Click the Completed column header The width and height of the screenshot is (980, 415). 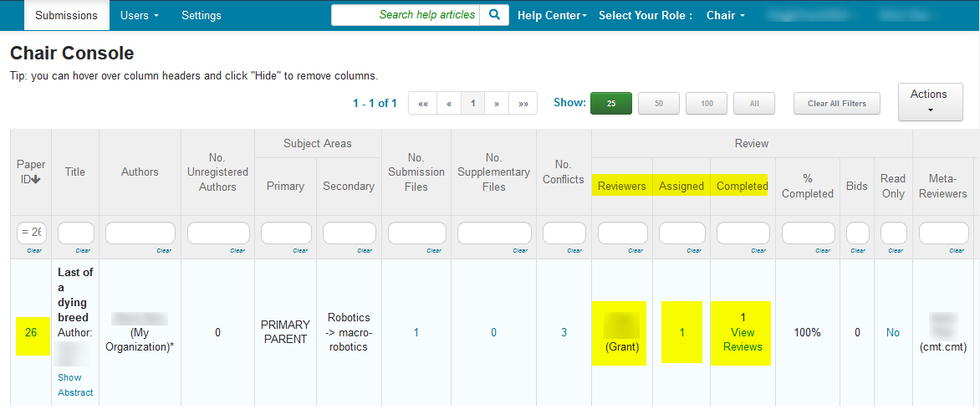coord(743,187)
